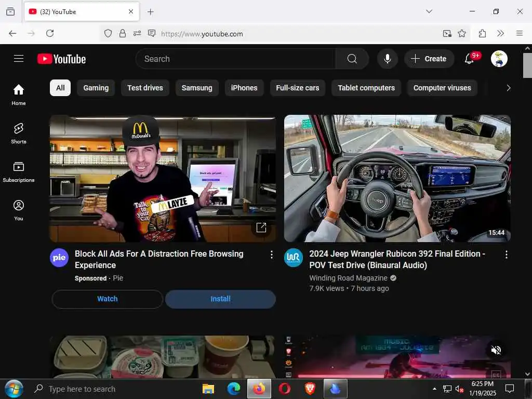Click the search magnifier button
The image size is (532, 399).
pyautogui.click(x=352, y=59)
